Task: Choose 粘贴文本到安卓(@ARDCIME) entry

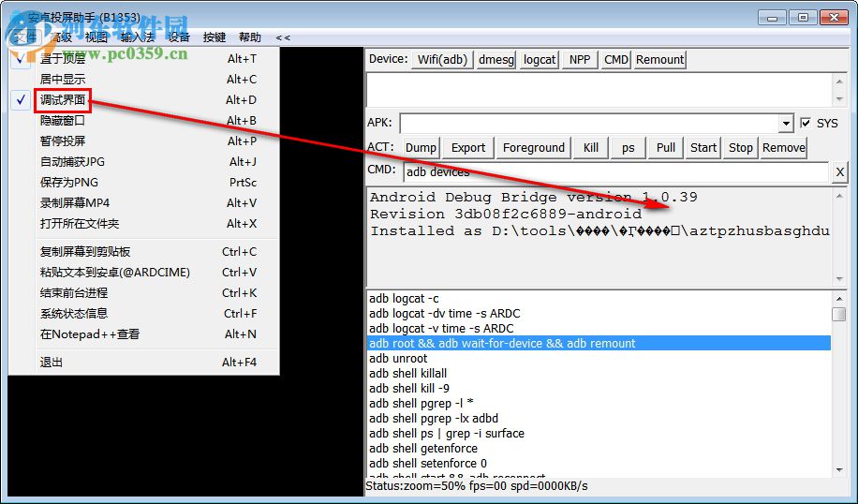Action: (144, 273)
